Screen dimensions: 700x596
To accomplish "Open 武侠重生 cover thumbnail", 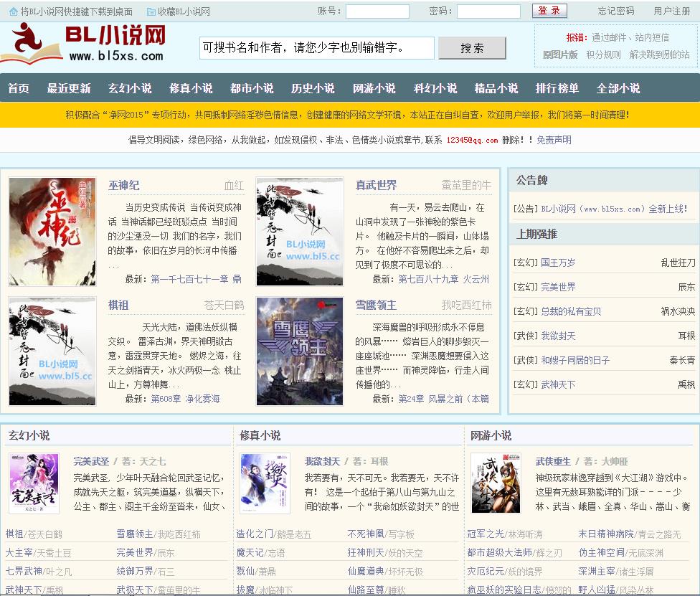I will 496,483.
